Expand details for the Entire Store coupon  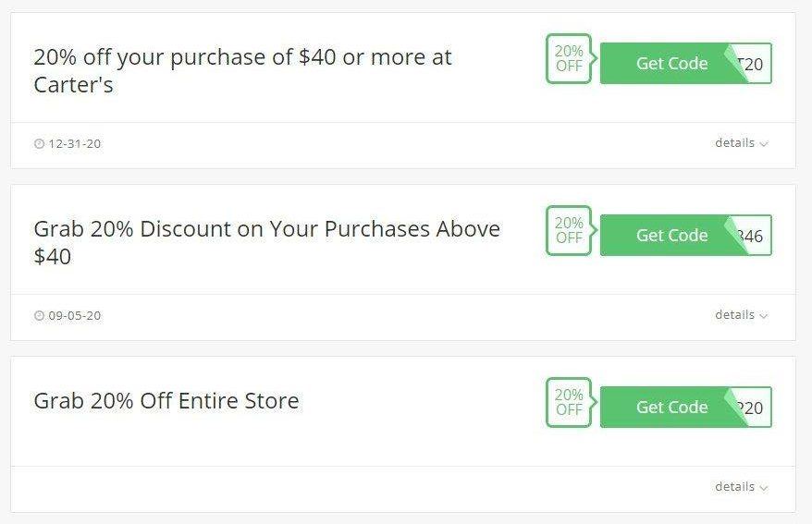tap(741, 486)
